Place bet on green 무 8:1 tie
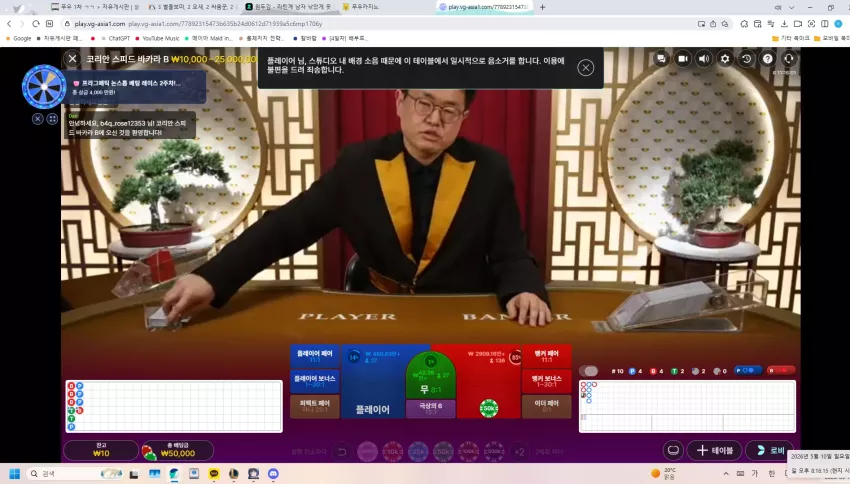 click(431, 379)
